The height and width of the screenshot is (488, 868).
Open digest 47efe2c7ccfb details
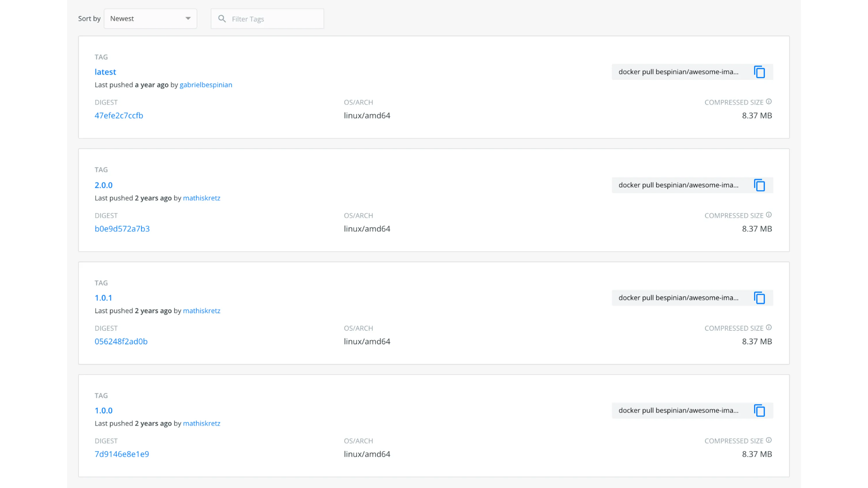coord(119,115)
